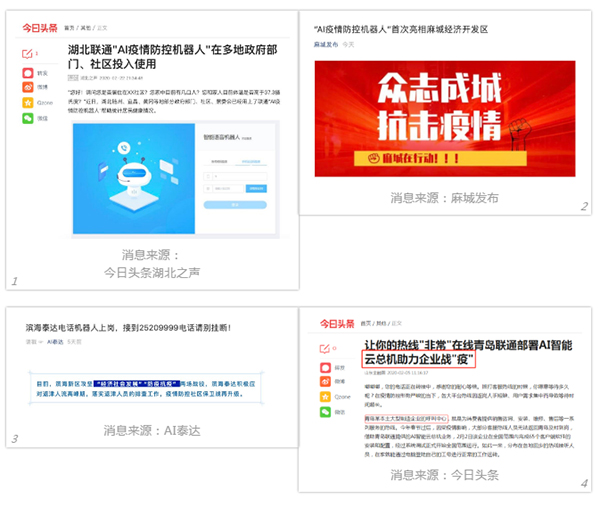The height and width of the screenshot is (507, 600).
Task: Click the comment icon in panel 1 sidebar
Action: [x=26, y=53]
